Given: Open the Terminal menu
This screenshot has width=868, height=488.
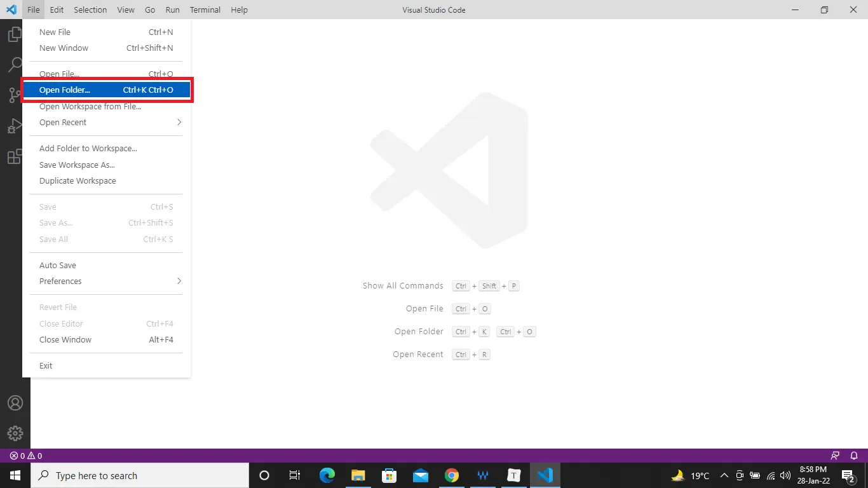Looking at the screenshot, I should (x=205, y=10).
